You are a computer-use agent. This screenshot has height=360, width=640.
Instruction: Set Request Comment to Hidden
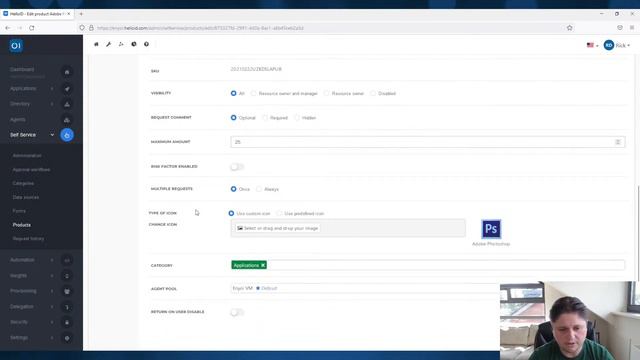[297, 118]
